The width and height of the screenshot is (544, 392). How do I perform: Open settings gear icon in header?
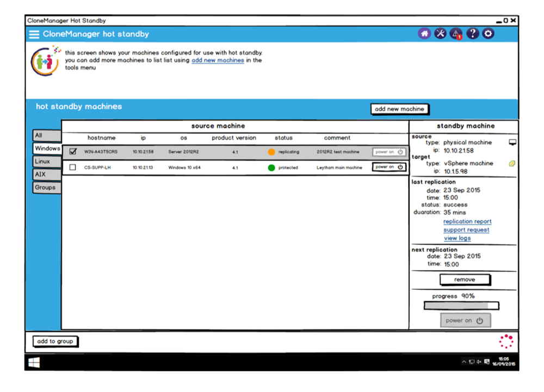point(489,34)
